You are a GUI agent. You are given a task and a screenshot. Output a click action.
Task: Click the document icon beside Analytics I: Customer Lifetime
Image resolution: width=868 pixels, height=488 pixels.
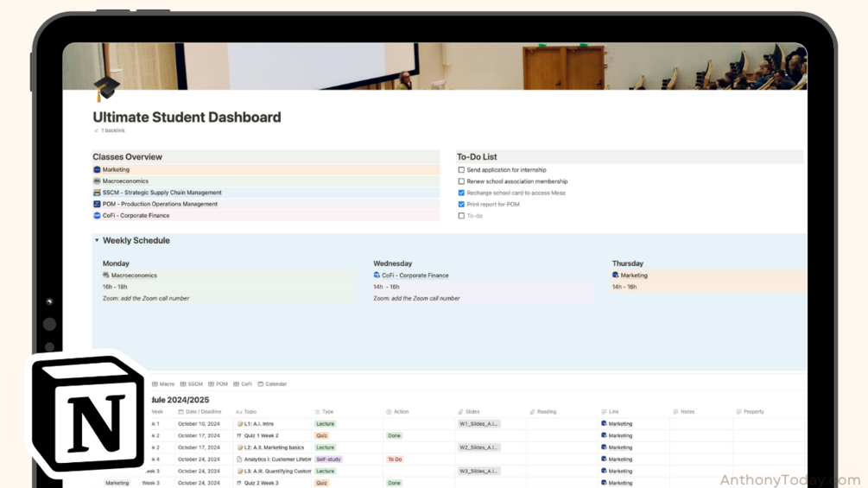(x=239, y=459)
